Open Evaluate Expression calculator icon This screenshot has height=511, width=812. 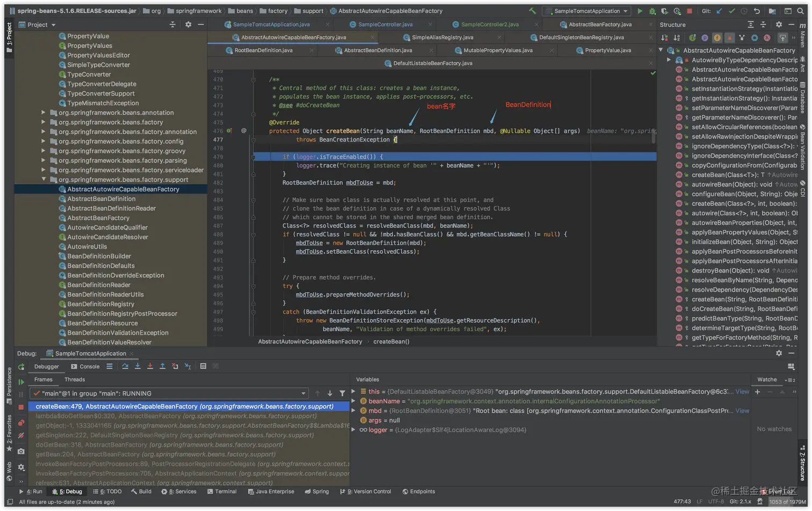(203, 366)
